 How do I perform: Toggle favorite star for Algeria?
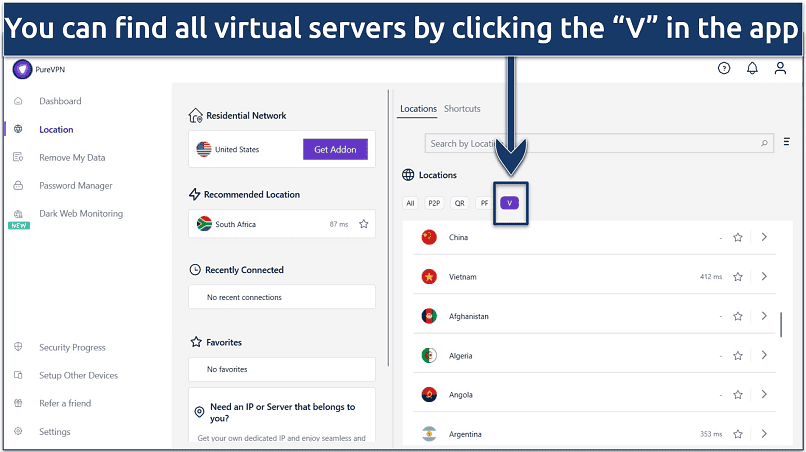738,355
